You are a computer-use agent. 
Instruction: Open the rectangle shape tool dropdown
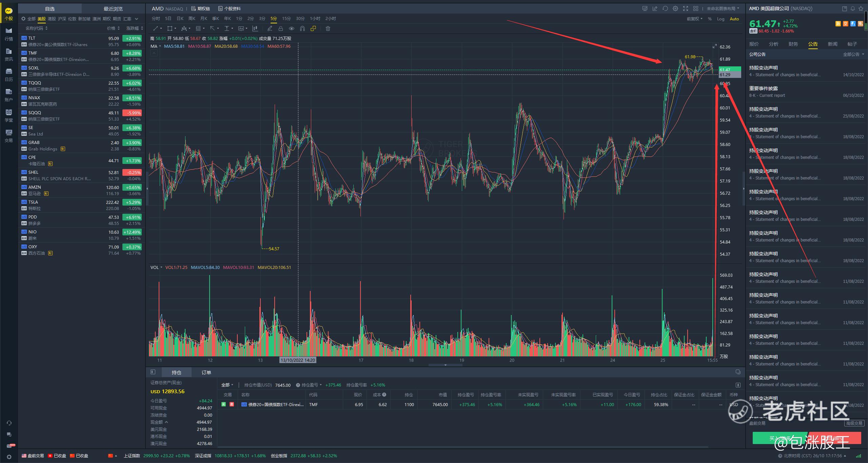[172, 28]
